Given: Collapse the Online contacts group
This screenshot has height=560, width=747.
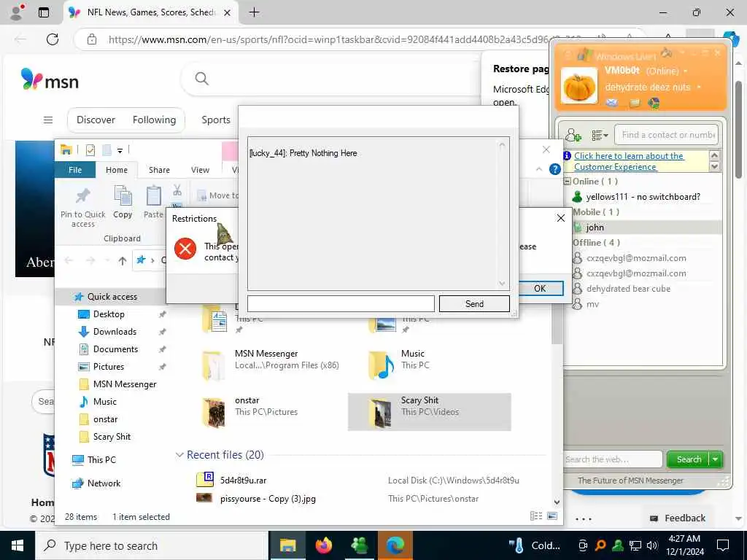Looking at the screenshot, I should coord(567,181).
